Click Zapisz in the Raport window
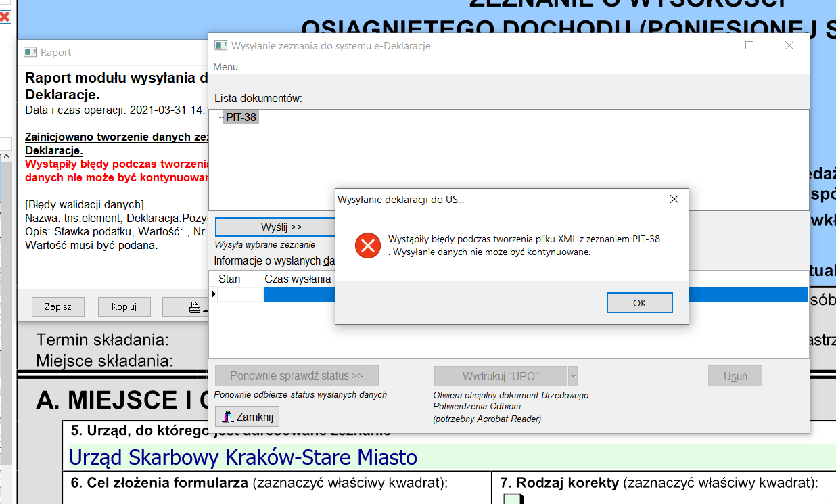 [x=58, y=306]
